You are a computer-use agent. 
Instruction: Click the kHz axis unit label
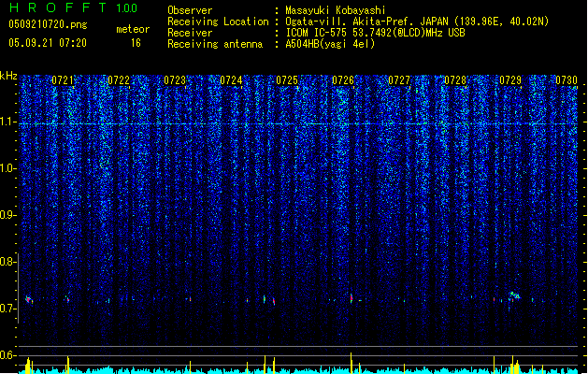[8, 76]
